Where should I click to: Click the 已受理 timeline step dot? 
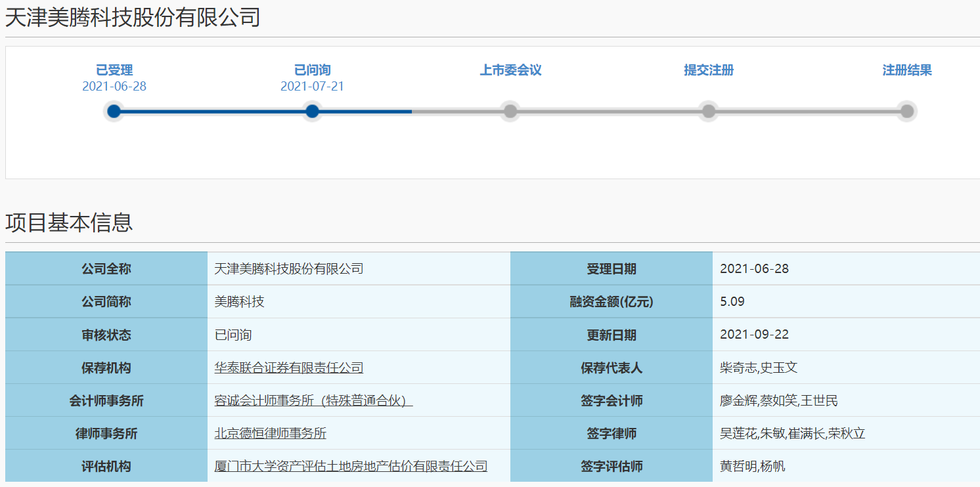click(114, 111)
